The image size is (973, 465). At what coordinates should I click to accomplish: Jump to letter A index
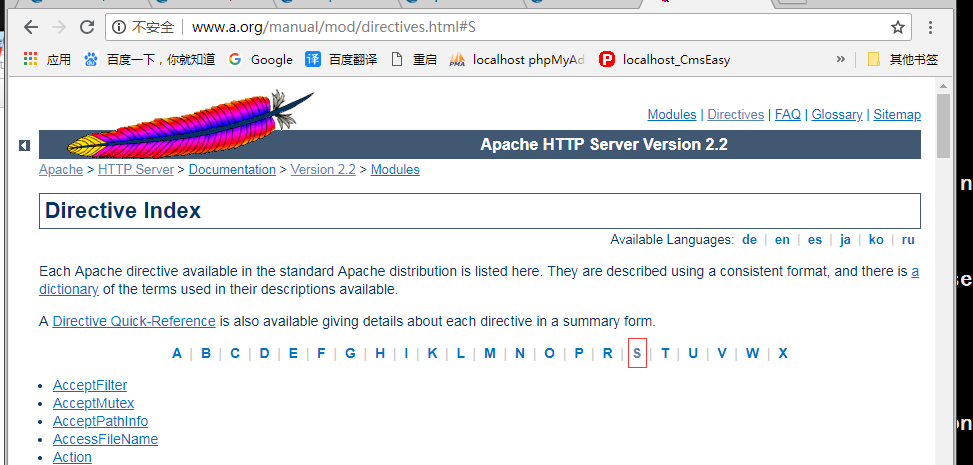click(x=177, y=353)
